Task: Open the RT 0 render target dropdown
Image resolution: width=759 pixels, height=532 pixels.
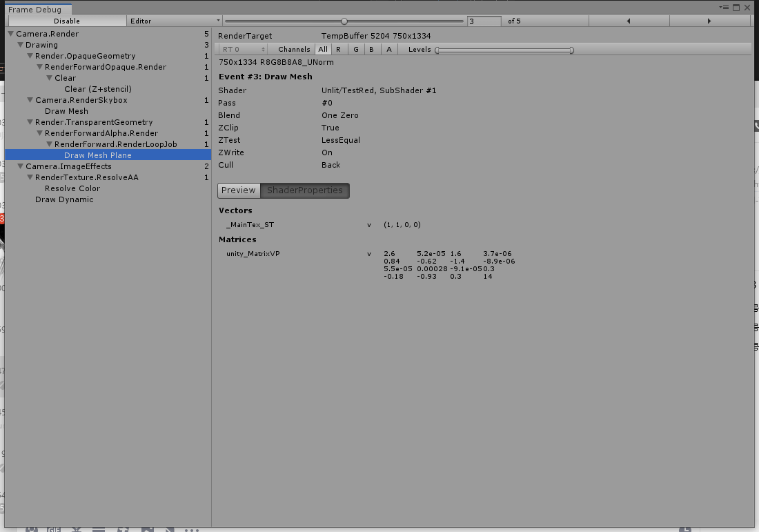Action: (244, 50)
